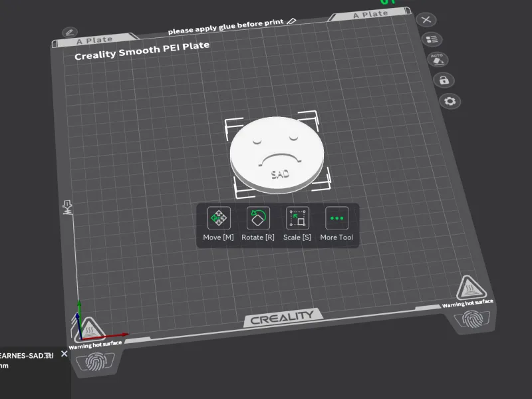Screen dimensions: 532x399
Task: Click the Creality Smooth PEI Plate label
Action: pos(142,51)
